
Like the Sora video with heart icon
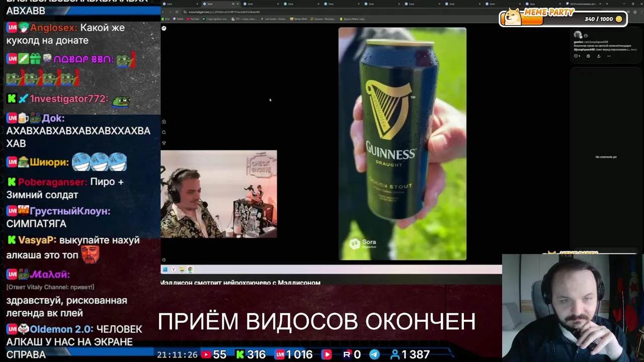tap(577, 56)
